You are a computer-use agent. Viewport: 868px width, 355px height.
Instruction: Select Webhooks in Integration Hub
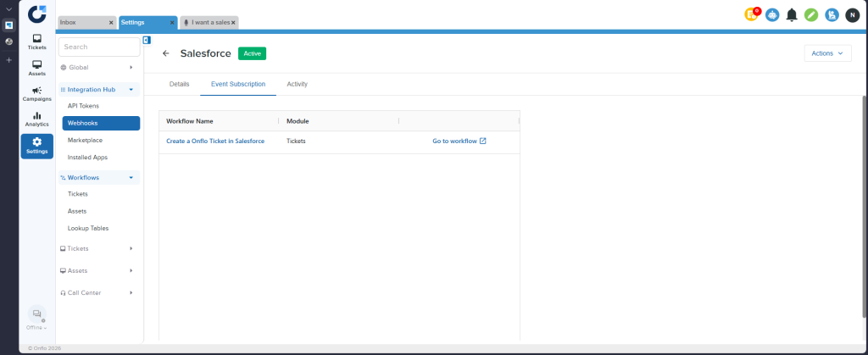[101, 124]
